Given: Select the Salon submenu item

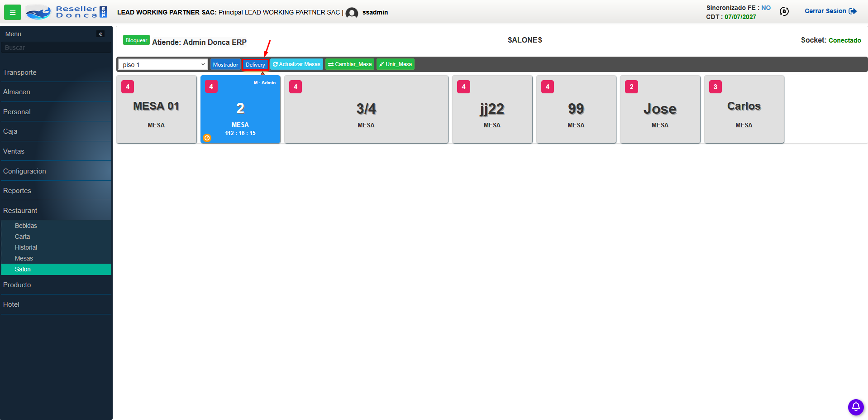Looking at the screenshot, I should 56,269.
